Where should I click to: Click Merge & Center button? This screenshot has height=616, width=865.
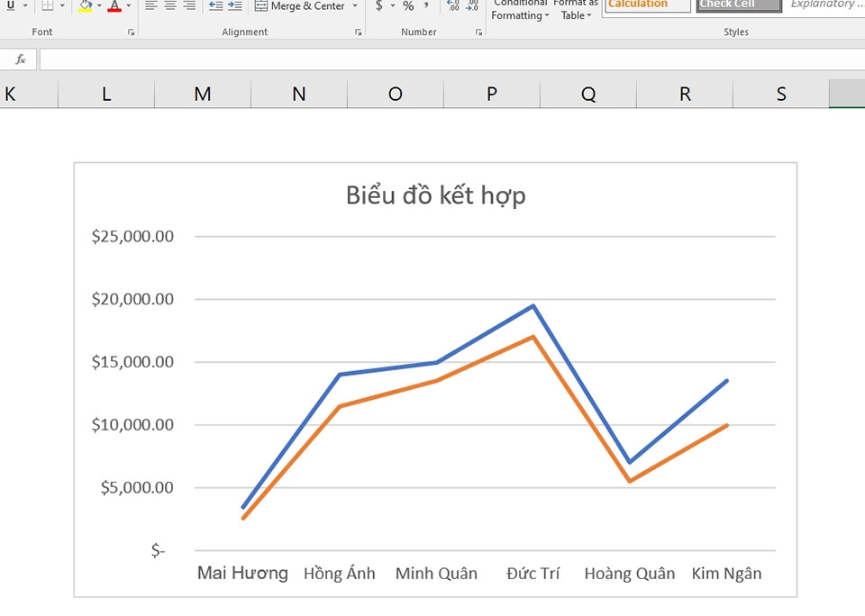(299, 6)
